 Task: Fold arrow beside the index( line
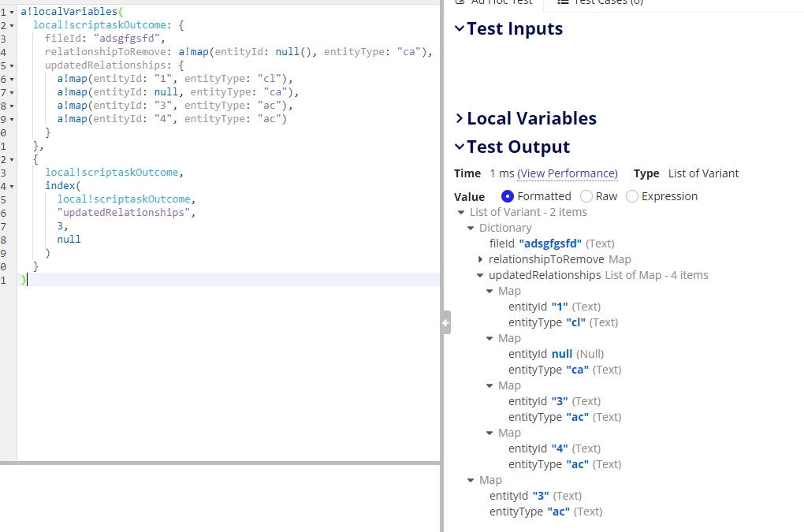point(12,186)
